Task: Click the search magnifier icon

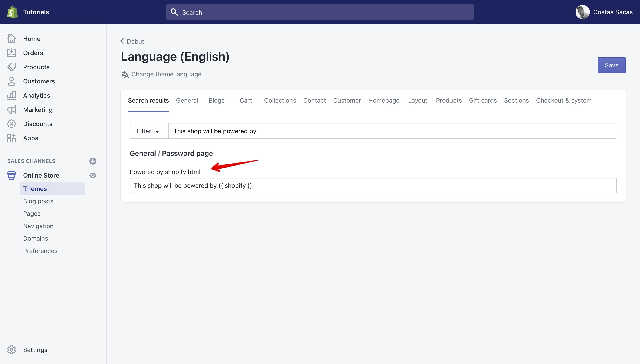Action: click(174, 12)
